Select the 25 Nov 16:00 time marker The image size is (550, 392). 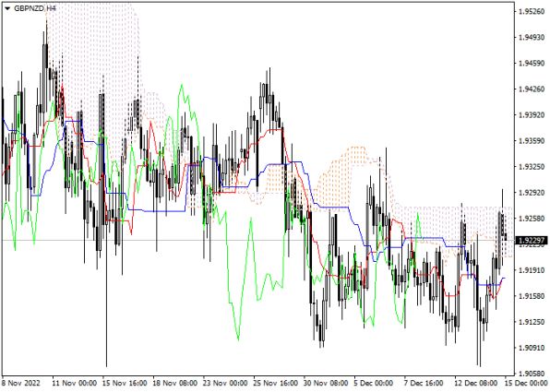pyautogui.click(x=277, y=383)
